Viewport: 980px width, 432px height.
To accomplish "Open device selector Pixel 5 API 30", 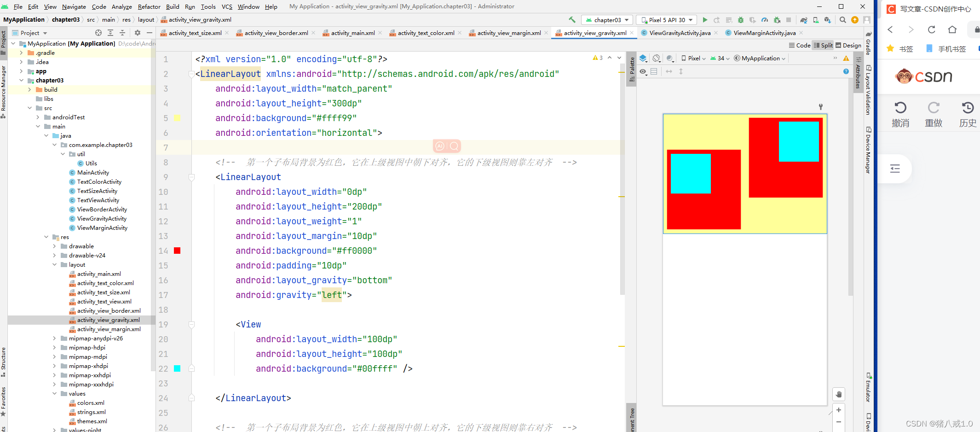I will [667, 20].
